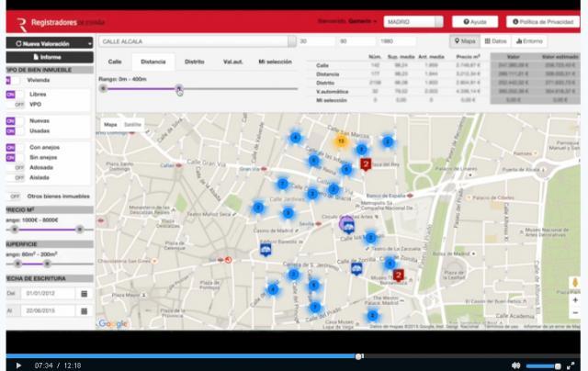588x371 pixels.
Task: Toggle the Otros bienes inmuebles switch
Action: 14,197
